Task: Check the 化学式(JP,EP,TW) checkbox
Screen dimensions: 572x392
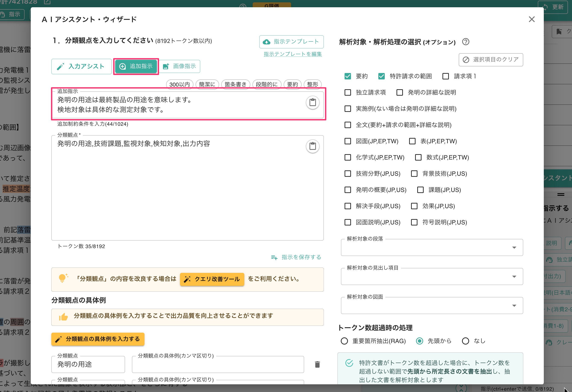Action: (348, 157)
